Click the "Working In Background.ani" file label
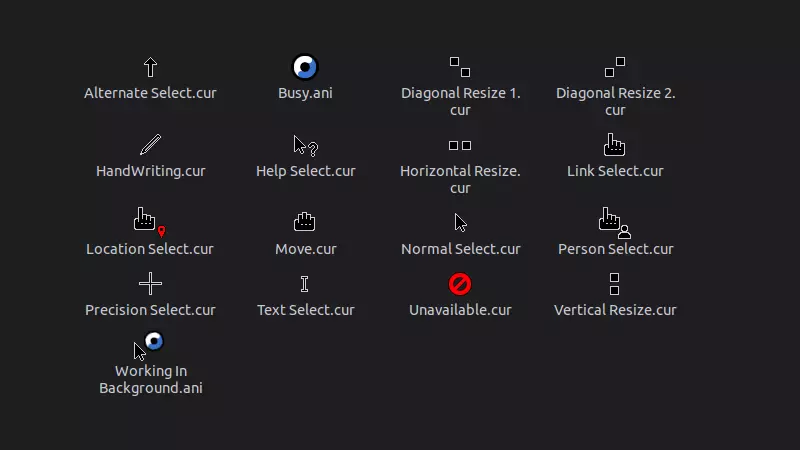Image resolution: width=800 pixels, height=450 pixels. coord(151,379)
